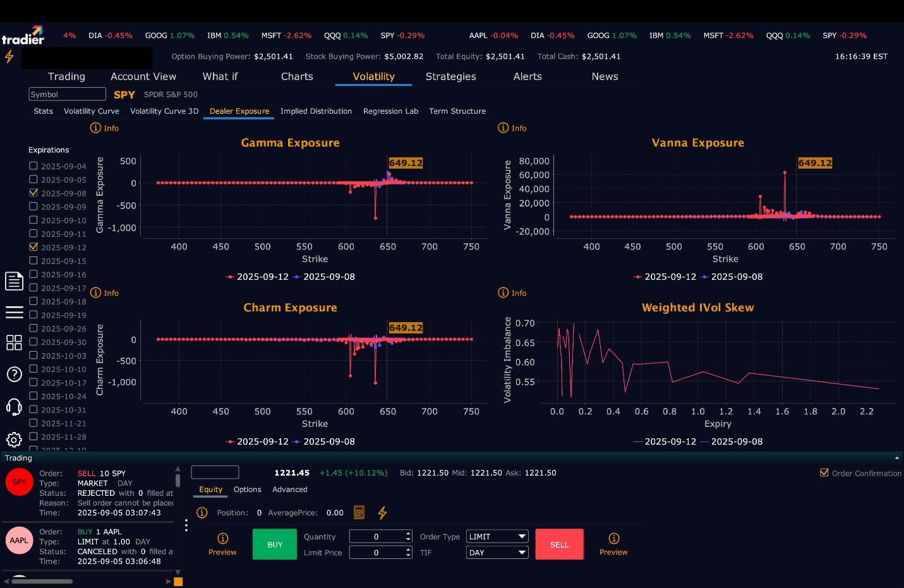Show Info for Vanna Exposure chart
This screenshot has height=588, width=904.
(512, 128)
